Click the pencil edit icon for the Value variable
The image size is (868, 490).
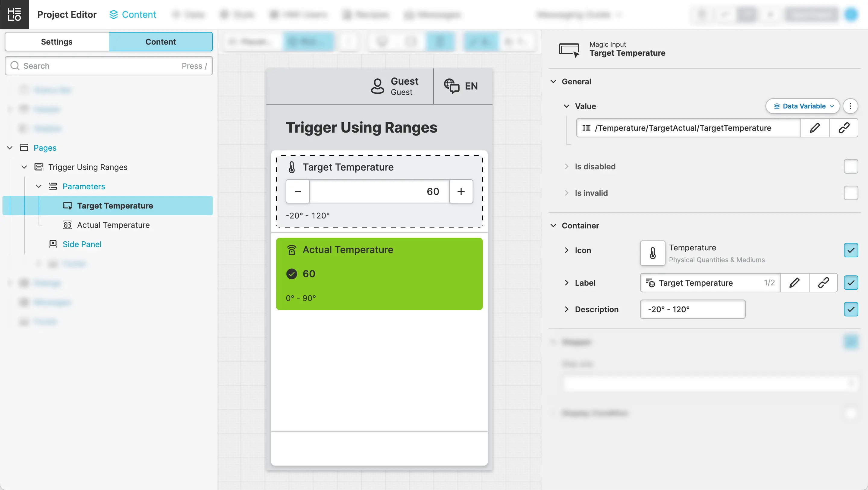coord(815,128)
